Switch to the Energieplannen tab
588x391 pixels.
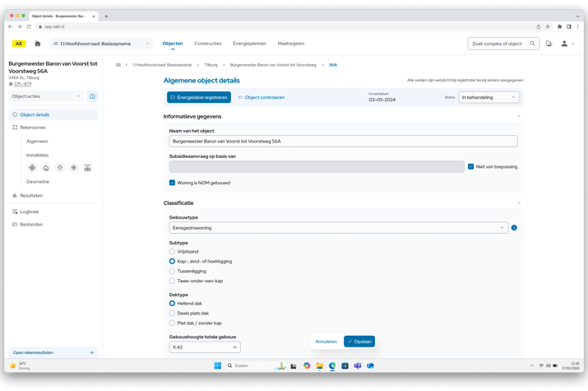coord(249,44)
